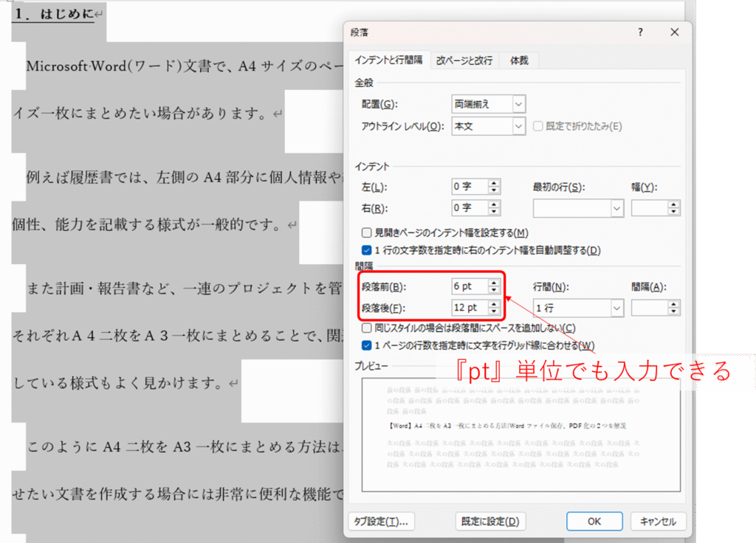The height and width of the screenshot is (543, 756).
Task: Switch to the 改ページと改行 tab
Action: (464, 60)
